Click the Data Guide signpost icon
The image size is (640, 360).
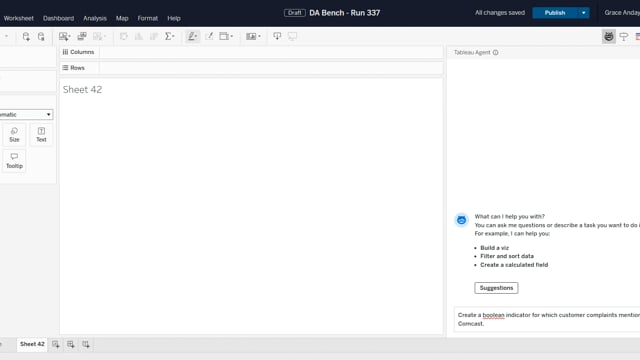click(x=624, y=36)
